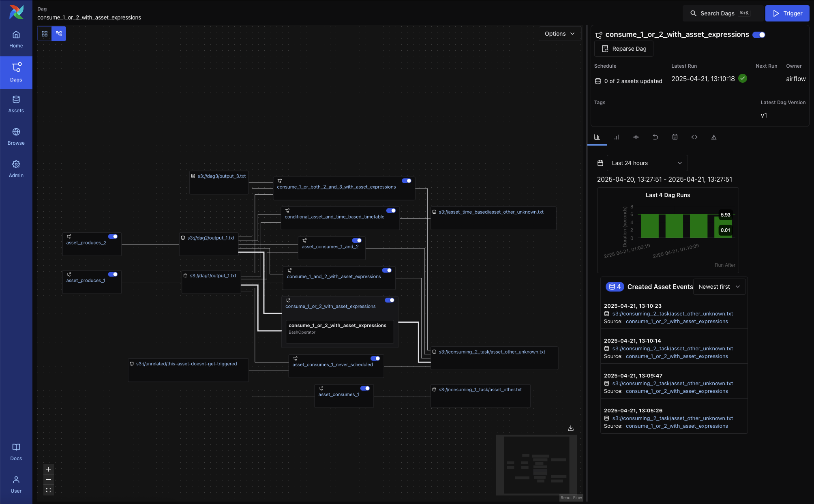Viewport: 814px width, 504px height.
Task: Toggle the asset_consumes_1_and_2 node switch
Action: pyautogui.click(x=356, y=240)
